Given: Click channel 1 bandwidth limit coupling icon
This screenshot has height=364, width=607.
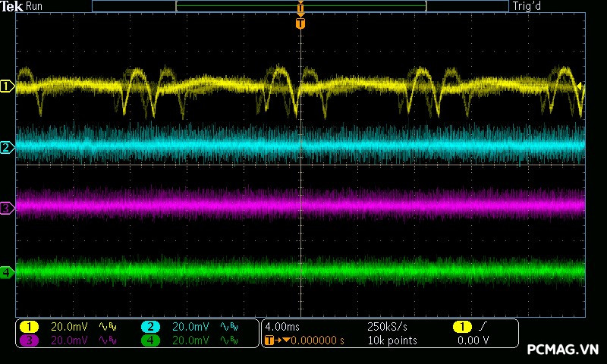Looking at the screenshot, I should point(107,327).
